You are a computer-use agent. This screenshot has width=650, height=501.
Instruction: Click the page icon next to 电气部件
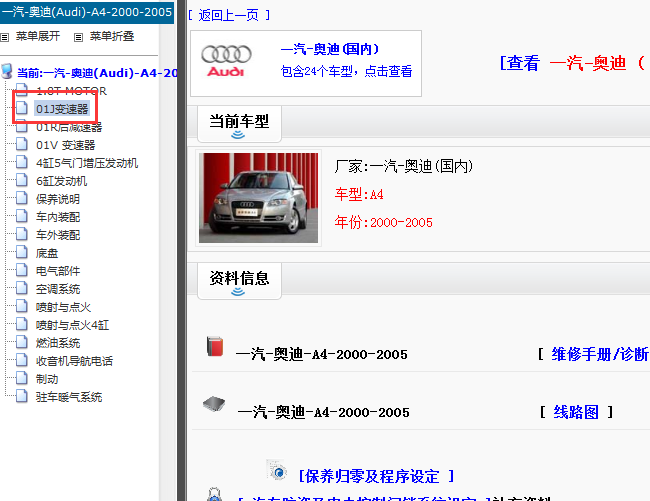(22, 270)
